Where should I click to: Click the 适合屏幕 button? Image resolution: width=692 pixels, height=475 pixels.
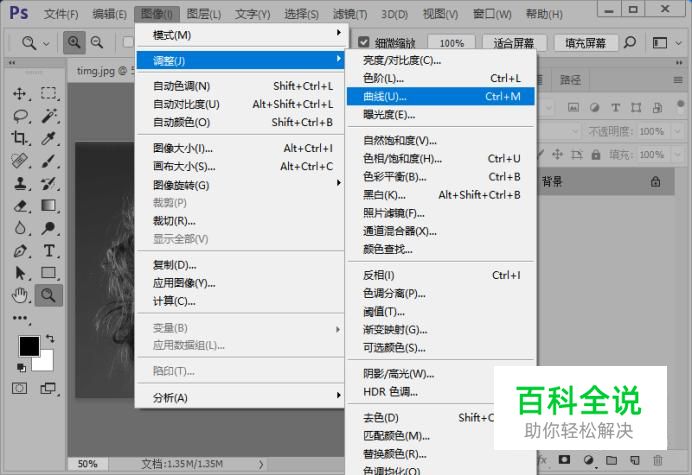(x=514, y=43)
